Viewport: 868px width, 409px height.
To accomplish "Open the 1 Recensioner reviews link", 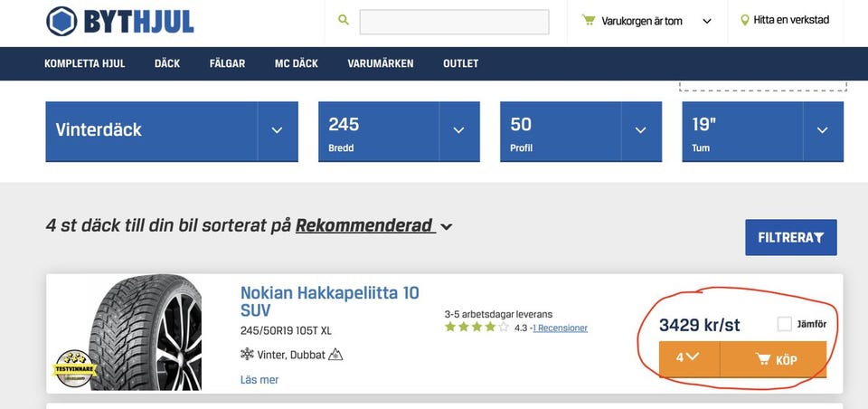I will pos(560,328).
